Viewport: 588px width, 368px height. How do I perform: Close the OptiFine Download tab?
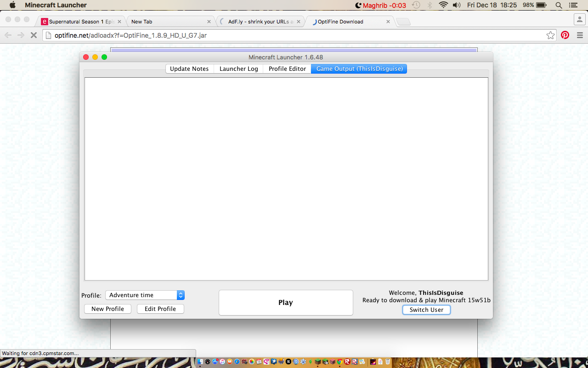[x=388, y=22]
